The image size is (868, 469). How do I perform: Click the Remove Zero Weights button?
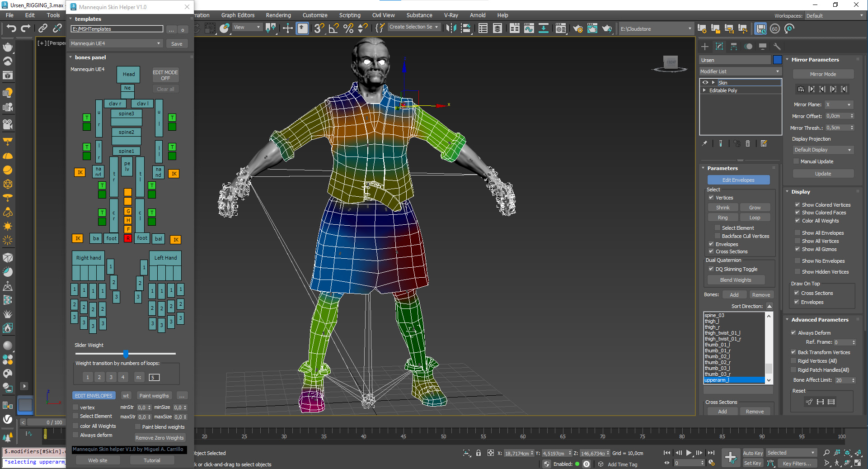coord(160,438)
